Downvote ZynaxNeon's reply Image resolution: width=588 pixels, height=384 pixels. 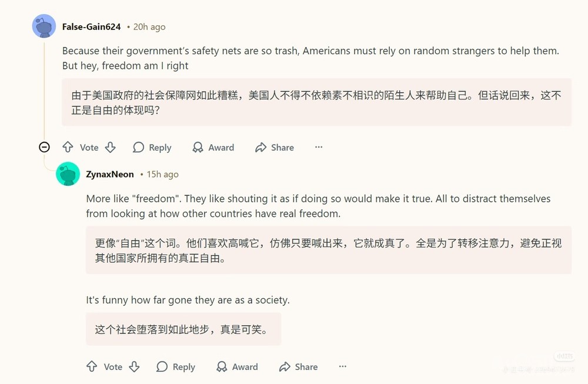coord(134,367)
